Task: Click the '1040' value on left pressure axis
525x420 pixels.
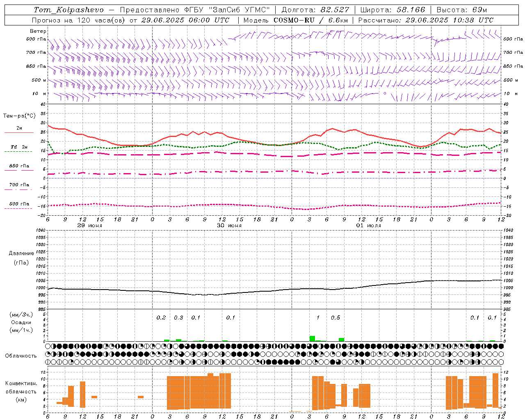Action: coord(40,230)
